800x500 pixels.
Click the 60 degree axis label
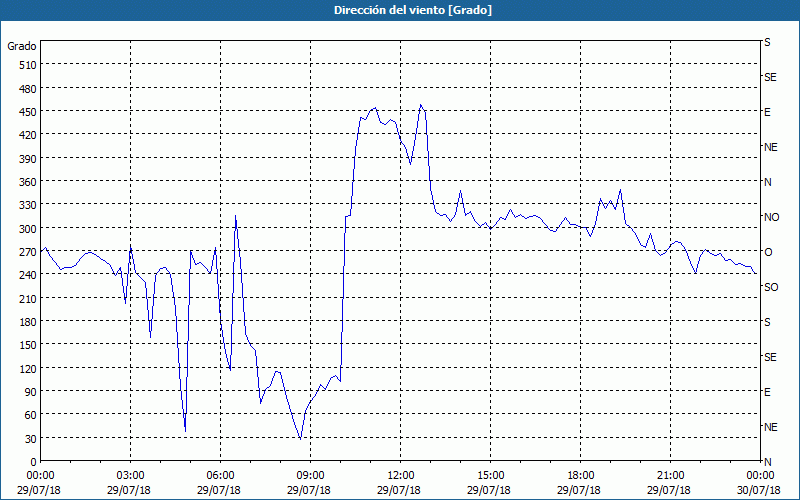coord(31,415)
